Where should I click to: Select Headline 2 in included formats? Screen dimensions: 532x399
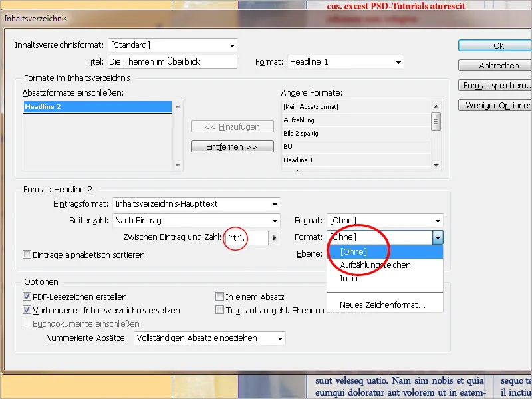[x=97, y=107]
